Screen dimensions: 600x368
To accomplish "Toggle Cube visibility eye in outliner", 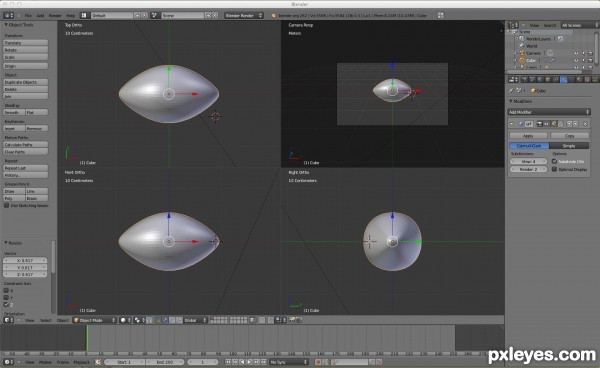I will click(576, 60).
